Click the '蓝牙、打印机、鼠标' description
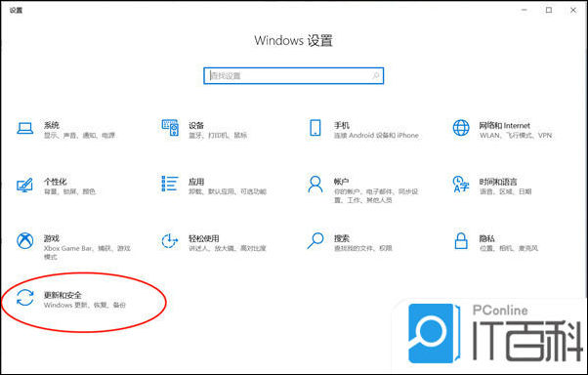588x375 pixels. pos(218,136)
